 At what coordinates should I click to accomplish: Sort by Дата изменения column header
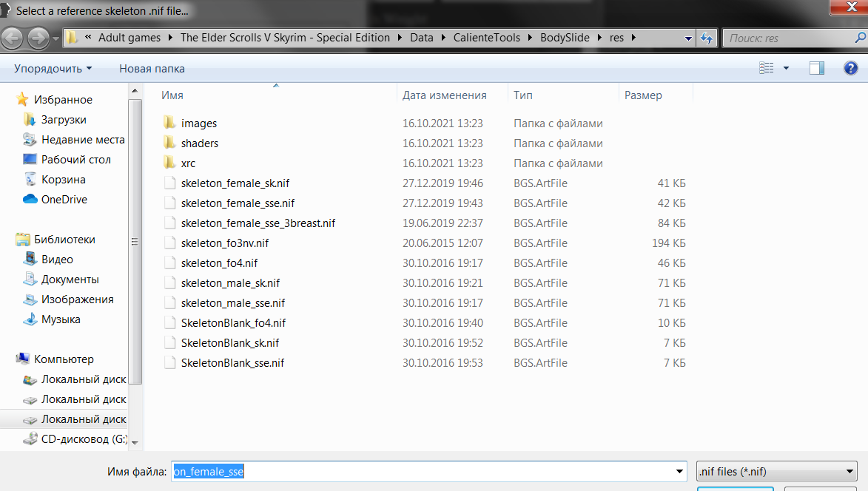tap(444, 95)
